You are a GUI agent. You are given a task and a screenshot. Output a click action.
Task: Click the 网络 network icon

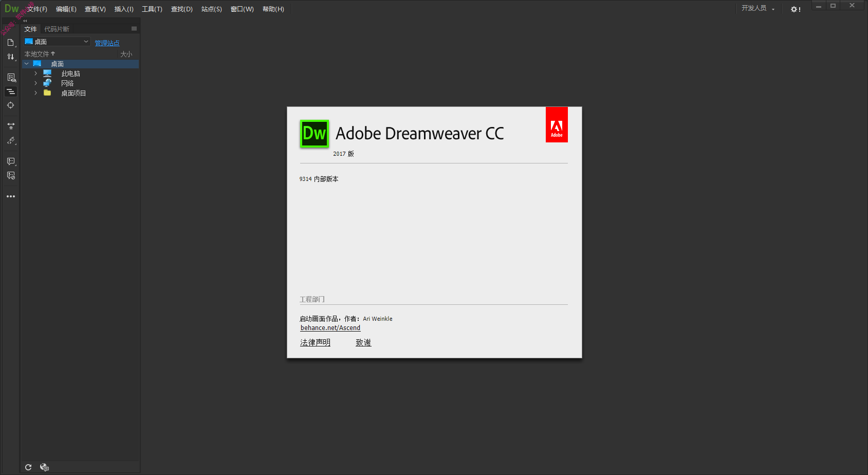(47, 83)
